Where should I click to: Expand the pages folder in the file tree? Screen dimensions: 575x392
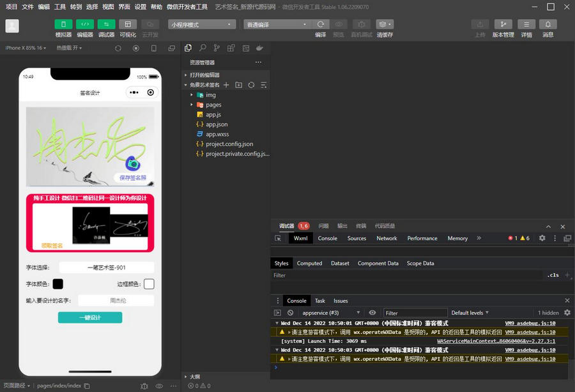tap(213, 105)
